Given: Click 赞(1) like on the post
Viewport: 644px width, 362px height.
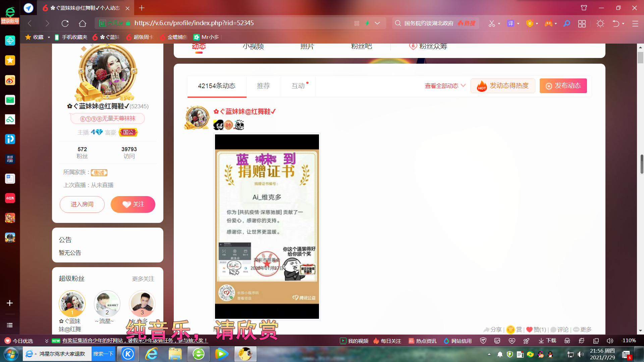Looking at the screenshot, I should (536, 329).
